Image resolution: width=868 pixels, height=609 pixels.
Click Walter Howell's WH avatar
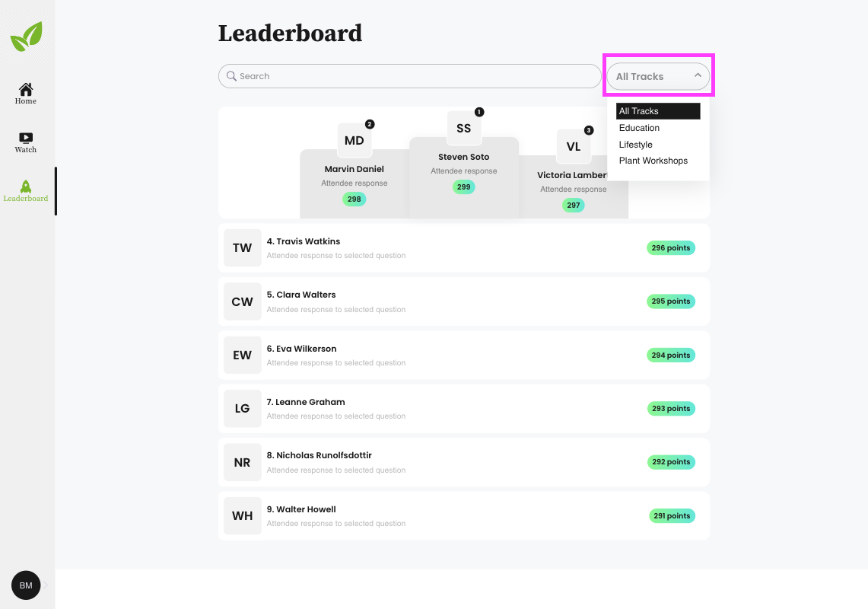click(x=243, y=516)
